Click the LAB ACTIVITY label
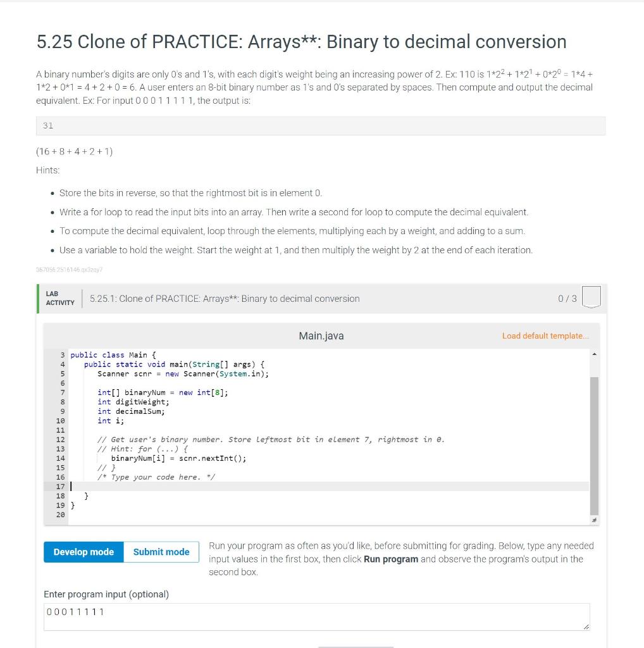Image resolution: width=644 pixels, height=648 pixels. click(x=59, y=298)
